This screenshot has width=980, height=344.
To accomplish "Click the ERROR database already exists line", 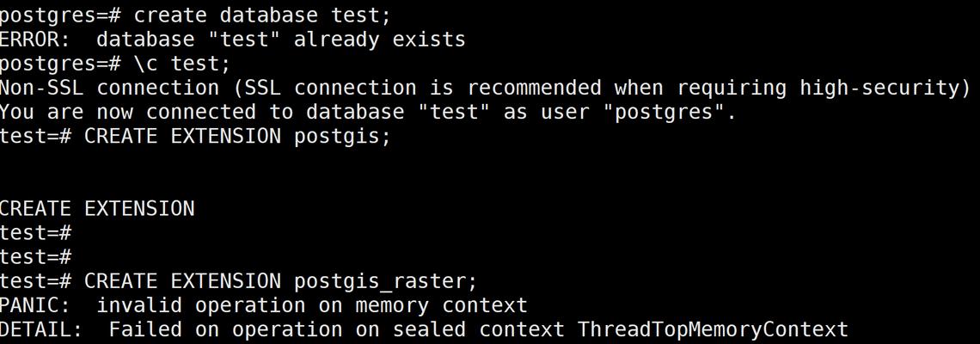I will tap(232, 40).
